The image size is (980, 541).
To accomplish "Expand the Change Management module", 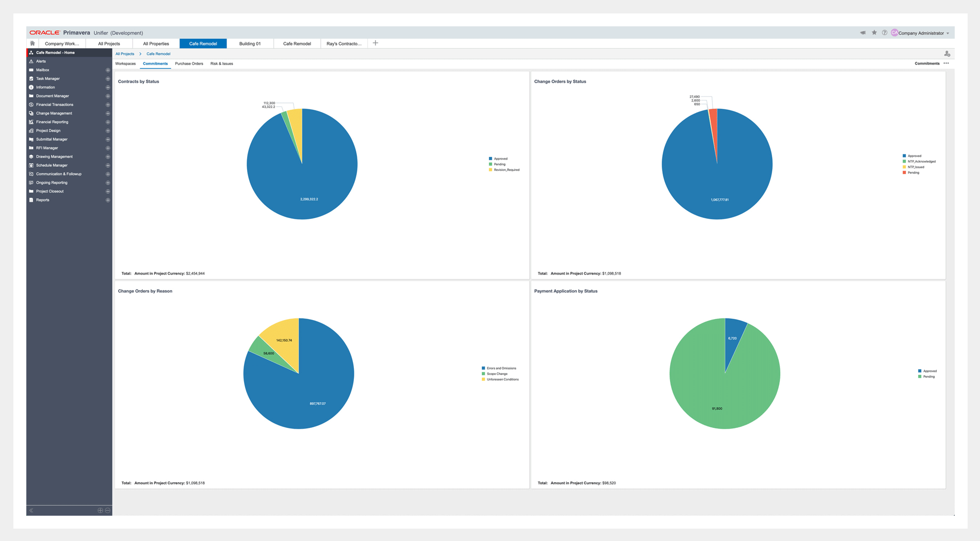I will (x=108, y=113).
